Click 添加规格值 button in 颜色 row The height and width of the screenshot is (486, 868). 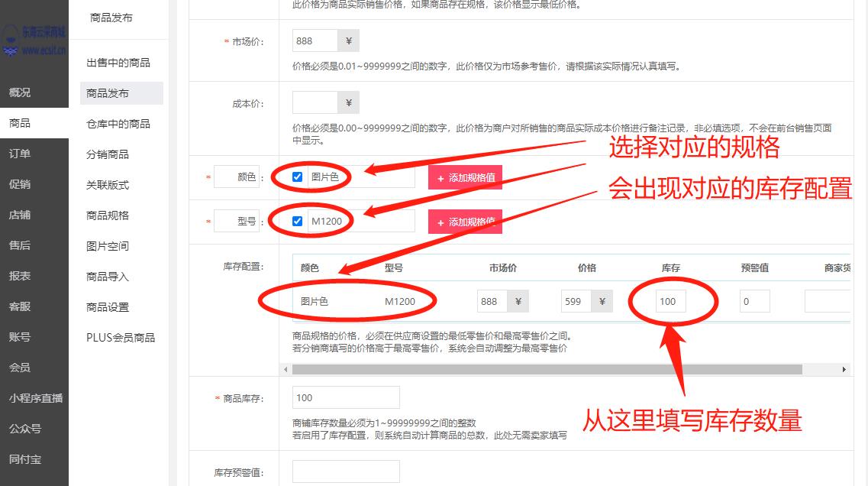(465, 178)
